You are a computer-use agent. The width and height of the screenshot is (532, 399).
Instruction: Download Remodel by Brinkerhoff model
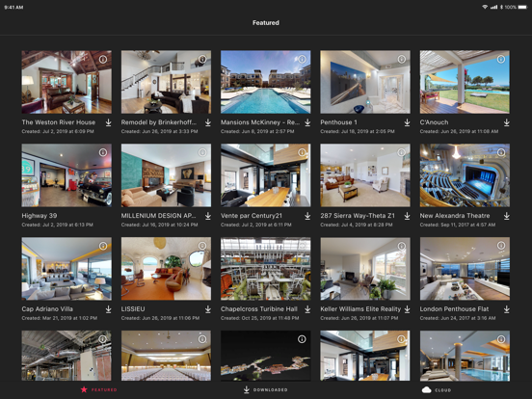pos(207,122)
